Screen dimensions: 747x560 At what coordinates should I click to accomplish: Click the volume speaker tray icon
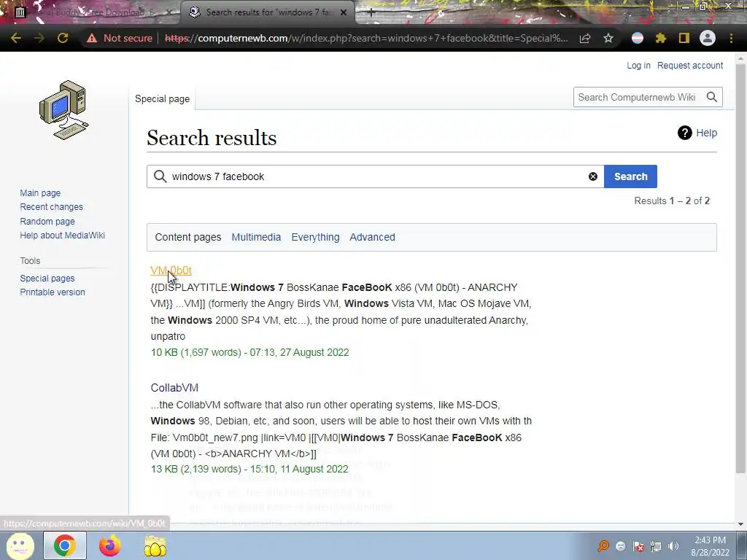tap(673, 546)
